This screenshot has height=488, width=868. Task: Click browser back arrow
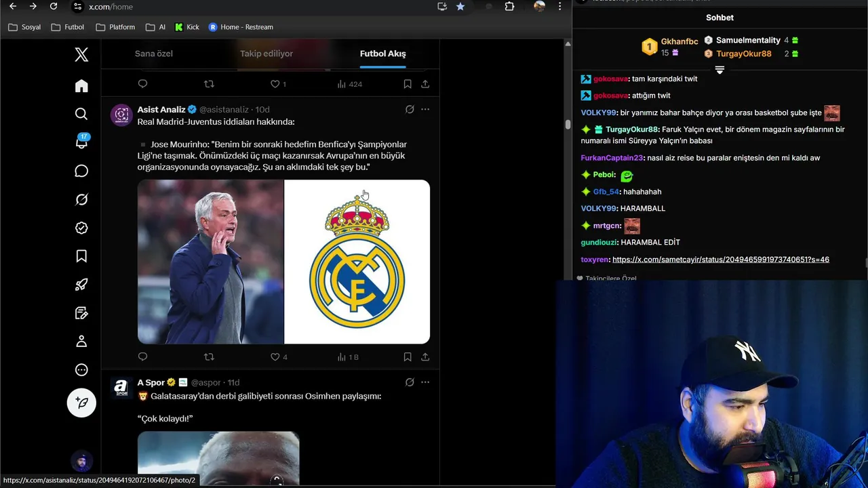coord(13,6)
